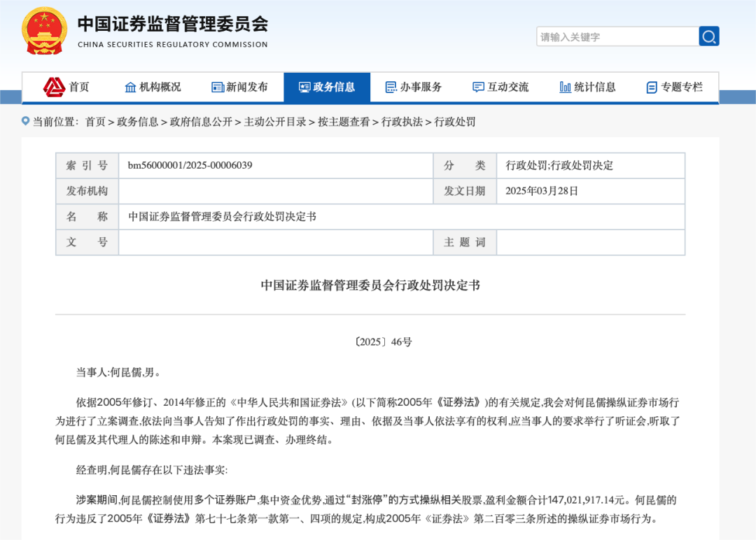Navigate to 按主题查看 breadcrumb link

pos(344,122)
